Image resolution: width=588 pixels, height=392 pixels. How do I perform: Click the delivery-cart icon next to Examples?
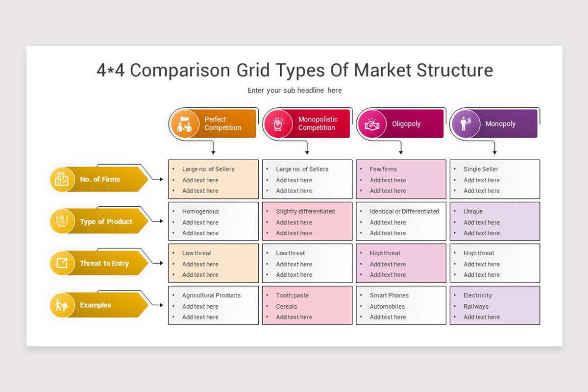coord(62,305)
